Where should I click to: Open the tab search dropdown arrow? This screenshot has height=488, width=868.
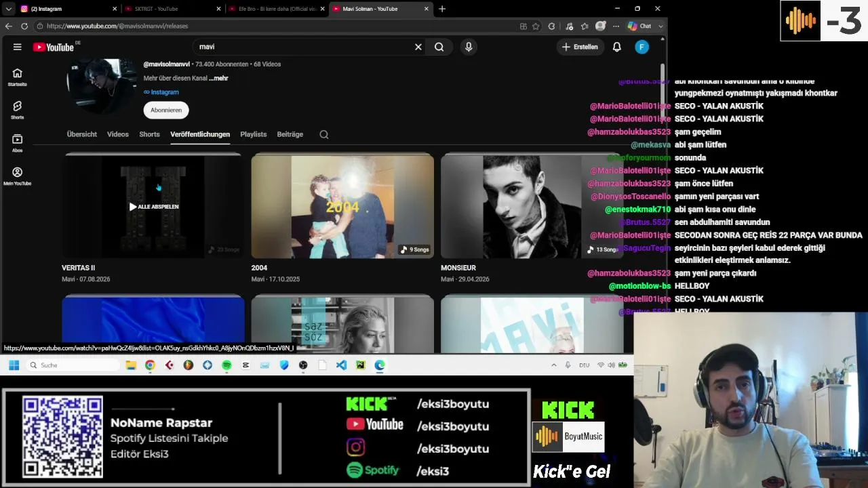pos(8,9)
